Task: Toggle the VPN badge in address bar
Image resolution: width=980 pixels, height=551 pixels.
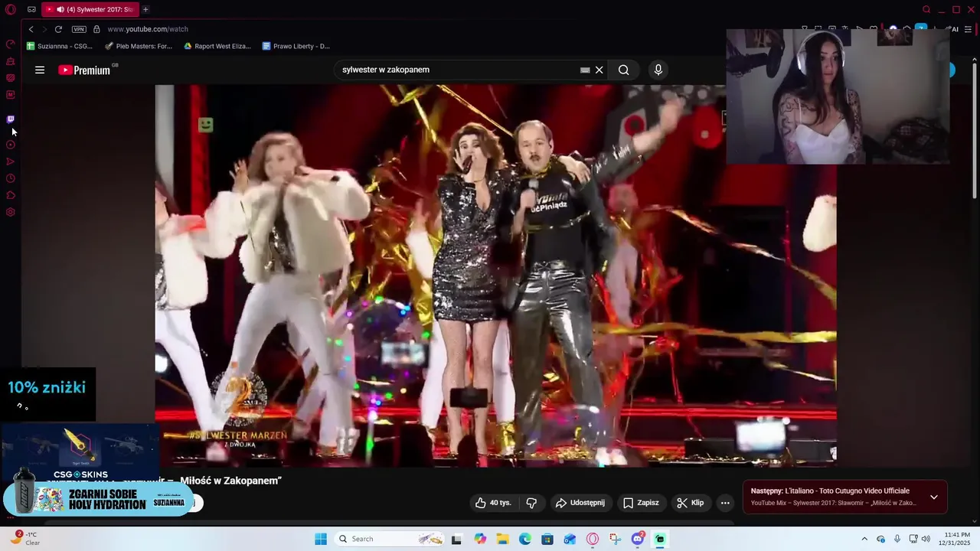Action: (79, 29)
